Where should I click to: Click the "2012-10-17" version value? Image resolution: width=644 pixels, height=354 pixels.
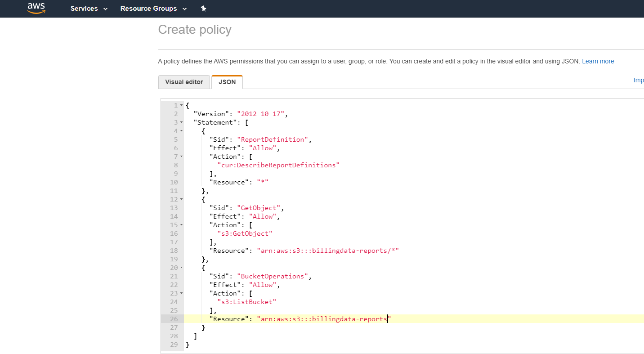point(260,114)
